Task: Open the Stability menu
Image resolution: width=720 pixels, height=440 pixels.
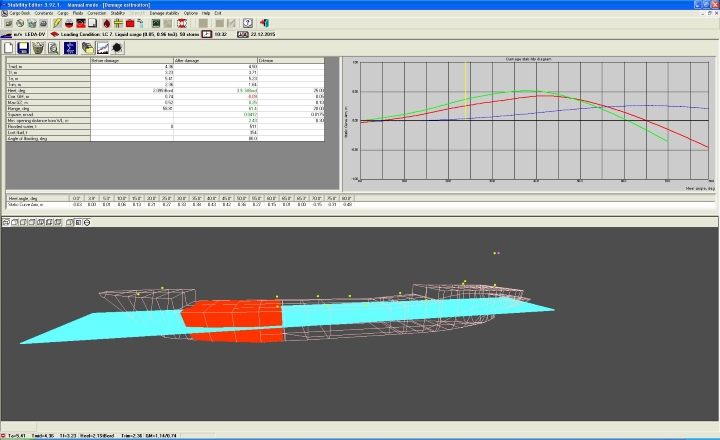Action: (118, 13)
